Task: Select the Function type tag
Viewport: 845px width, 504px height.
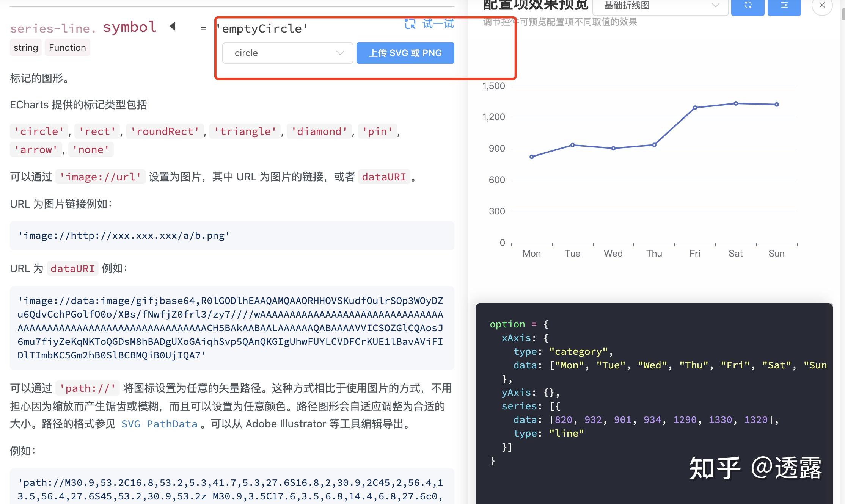Action: click(x=67, y=47)
